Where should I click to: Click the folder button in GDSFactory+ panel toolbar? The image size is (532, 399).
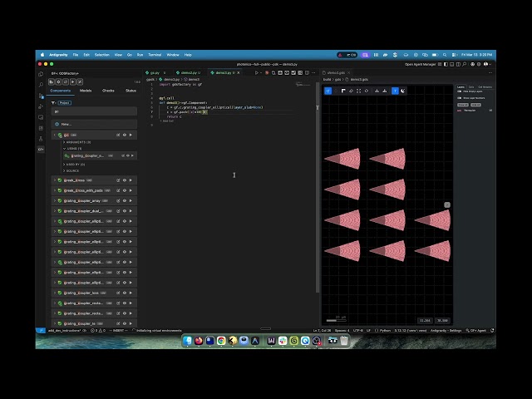(x=52, y=81)
